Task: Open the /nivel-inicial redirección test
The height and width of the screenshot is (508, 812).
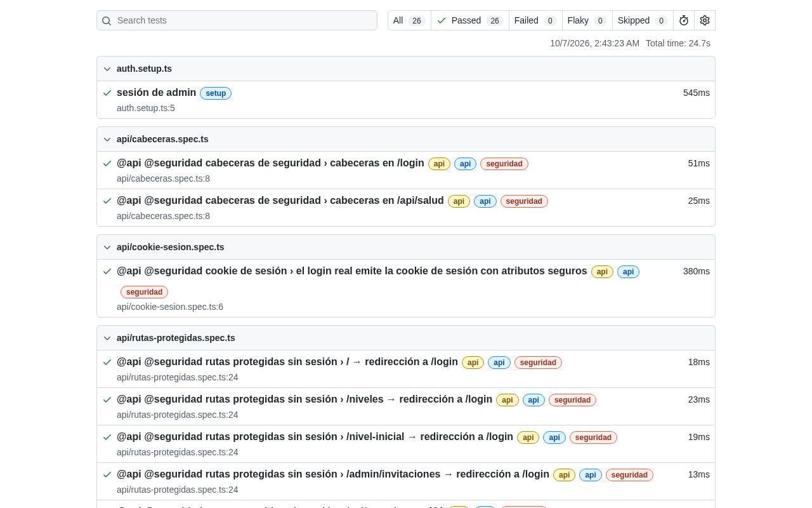Action: tap(315, 437)
